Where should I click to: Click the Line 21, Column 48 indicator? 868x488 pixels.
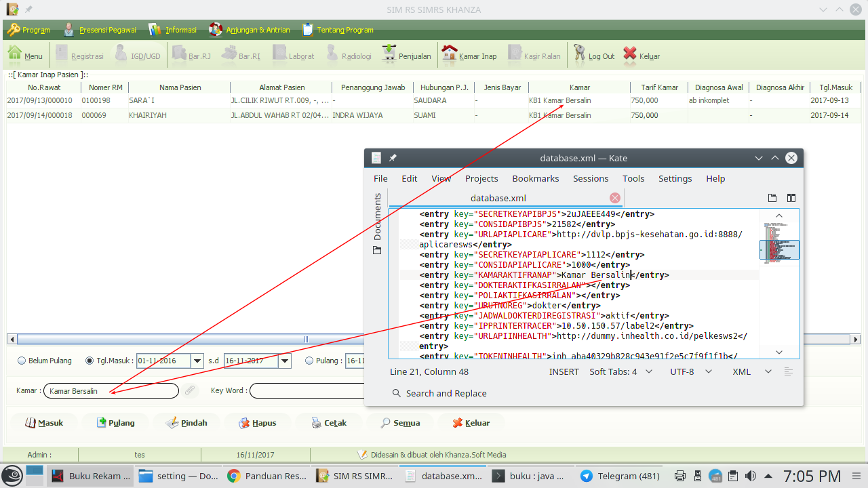429,371
